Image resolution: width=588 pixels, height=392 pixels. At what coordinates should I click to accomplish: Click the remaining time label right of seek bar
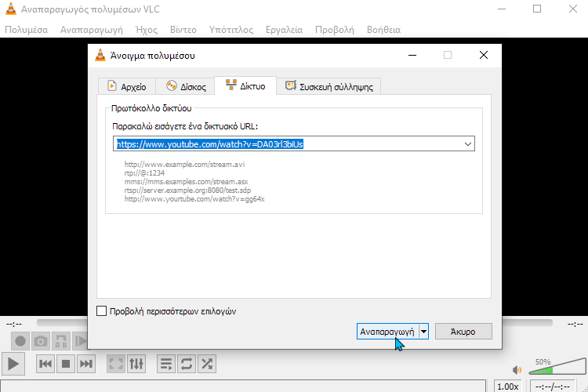coord(575,324)
